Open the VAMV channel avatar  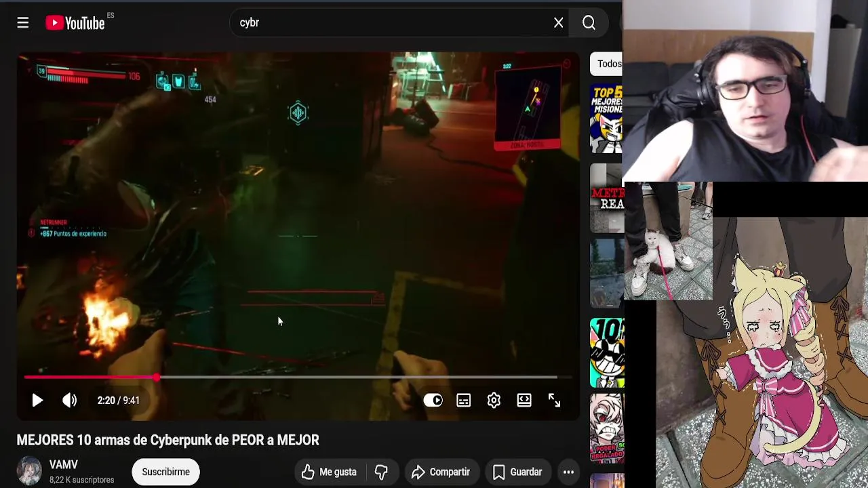pos(29,472)
